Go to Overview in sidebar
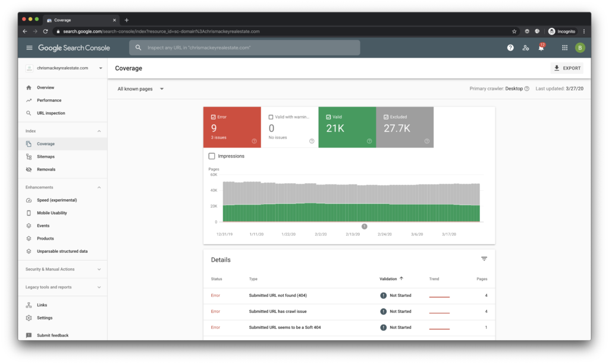 [x=62, y=88]
